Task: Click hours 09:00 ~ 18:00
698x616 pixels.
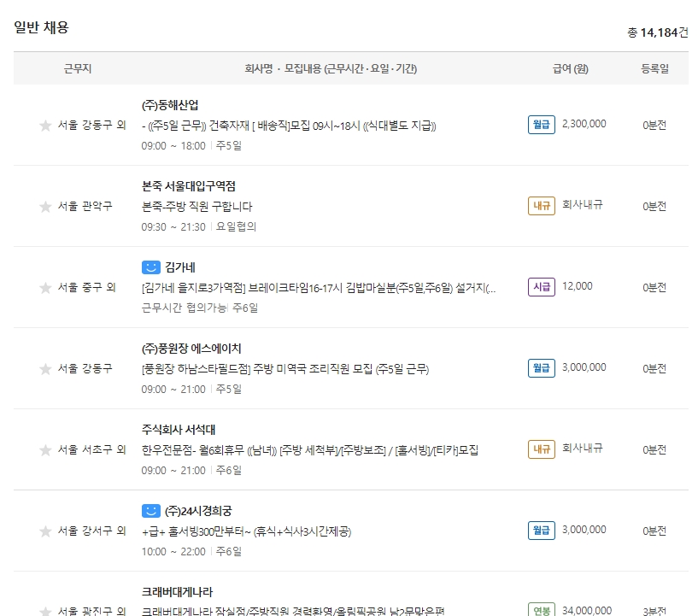Action: point(173,146)
